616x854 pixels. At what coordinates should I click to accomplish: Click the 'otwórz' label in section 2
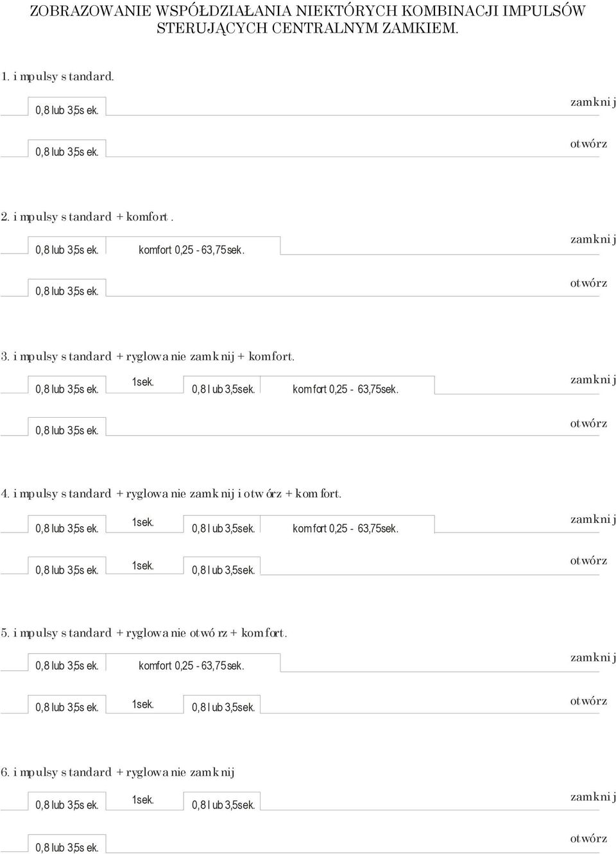tap(588, 283)
